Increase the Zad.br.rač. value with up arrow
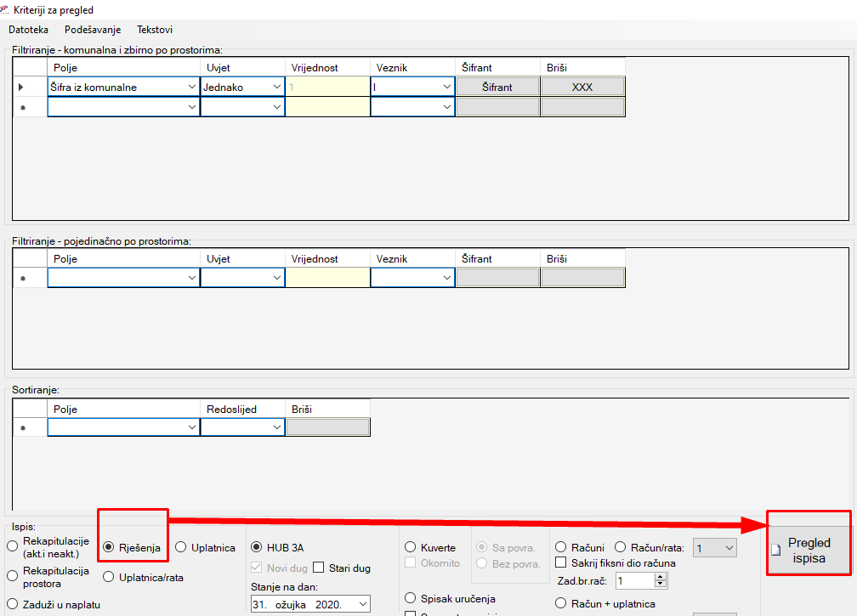857x616 pixels. (660, 577)
